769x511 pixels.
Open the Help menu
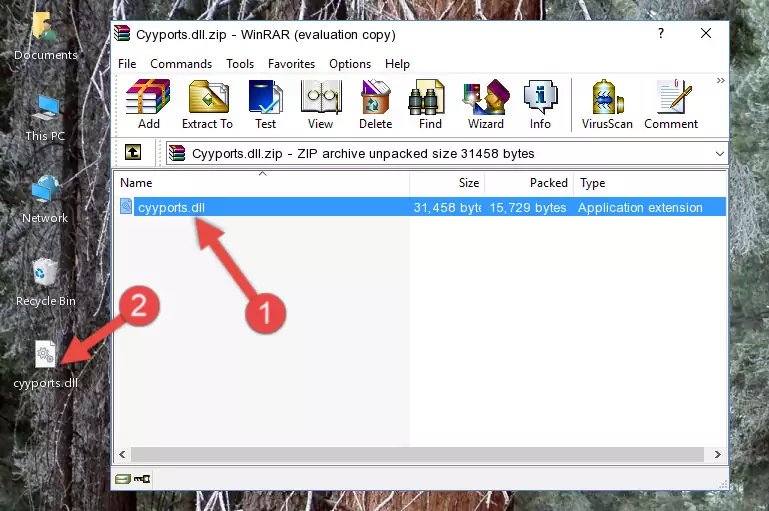(x=397, y=64)
